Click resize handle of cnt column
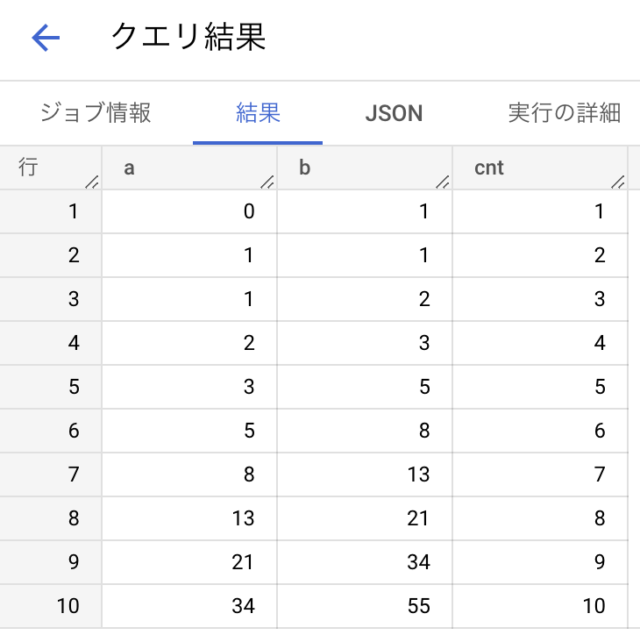Screen dimensions: 640x635 (618, 182)
